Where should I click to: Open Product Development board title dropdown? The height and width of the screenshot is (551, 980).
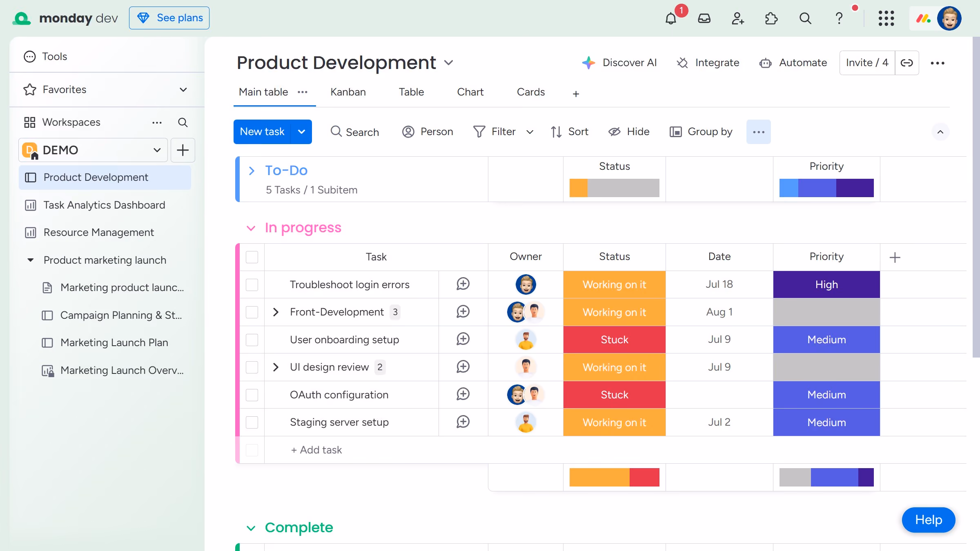pos(448,63)
